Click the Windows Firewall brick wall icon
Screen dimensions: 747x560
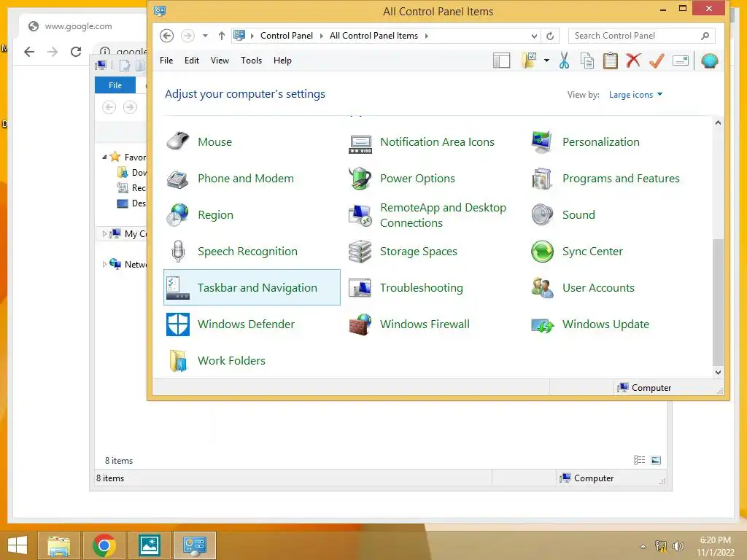(360, 324)
